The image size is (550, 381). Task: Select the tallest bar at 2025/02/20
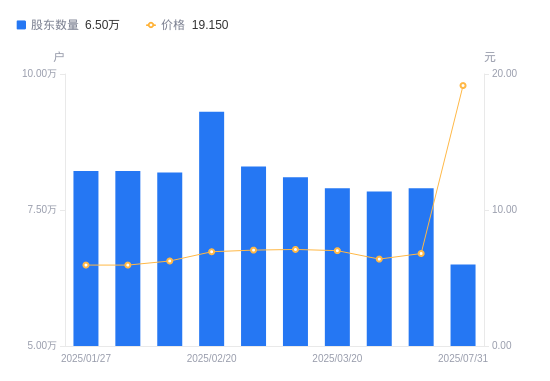click(x=212, y=229)
